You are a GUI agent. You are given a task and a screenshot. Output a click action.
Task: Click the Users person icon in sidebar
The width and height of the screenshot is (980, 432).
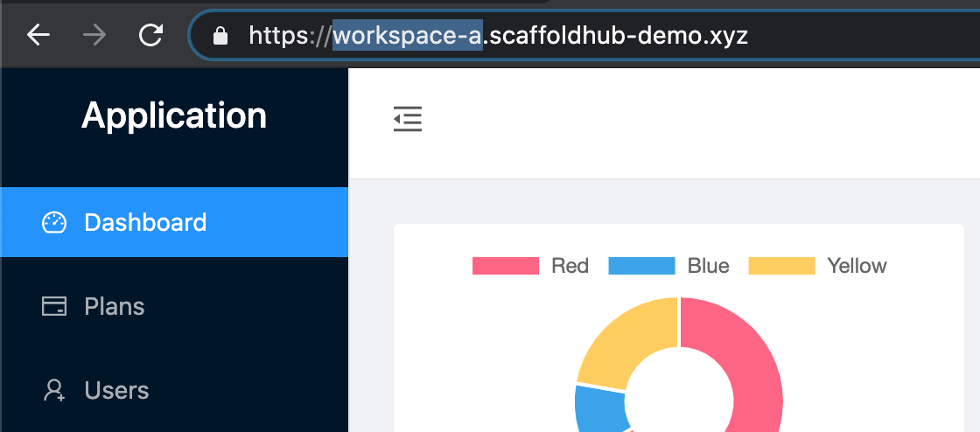click(54, 391)
